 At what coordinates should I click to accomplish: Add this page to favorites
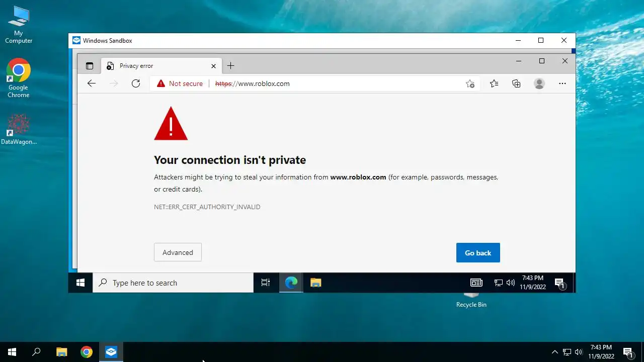[x=470, y=83]
